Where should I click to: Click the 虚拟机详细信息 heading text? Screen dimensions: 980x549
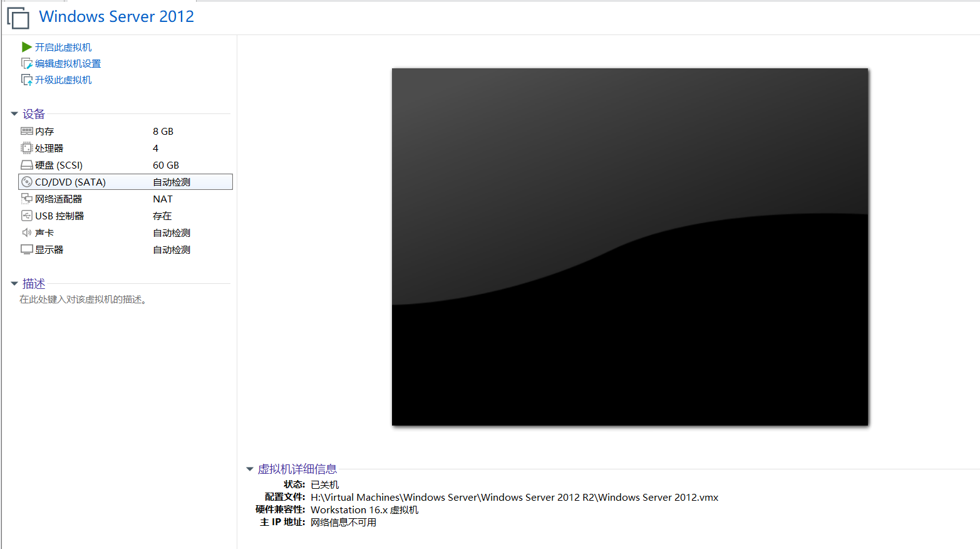pyautogui.click(x=297, y=469)
